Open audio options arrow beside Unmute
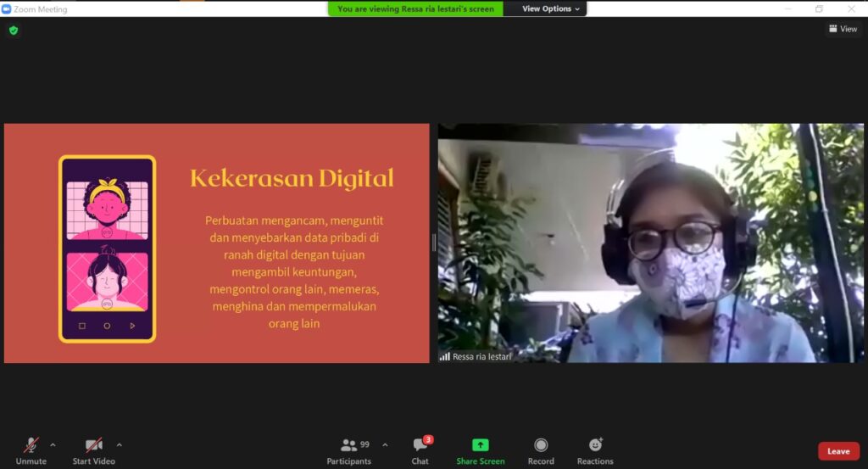Screen dimensions: 868x469 pos(53,444)
